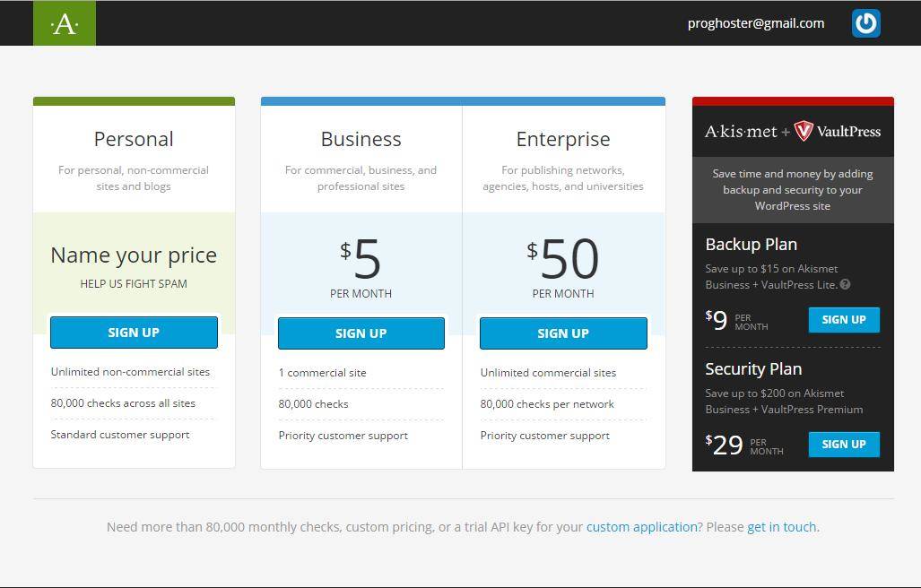Viewport: 921px width, 588px height.
Task: Click the green Akismet A logo
Action: 65,23
